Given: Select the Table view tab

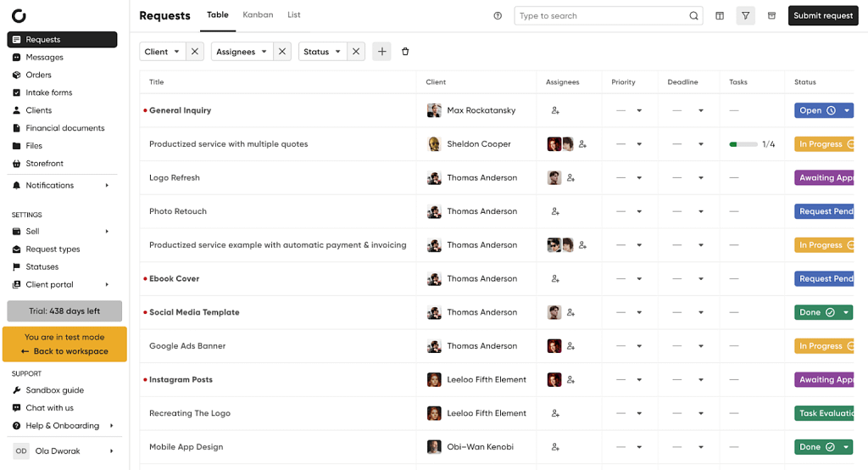Looking at the screenshot, I should (x=218, y=15).
